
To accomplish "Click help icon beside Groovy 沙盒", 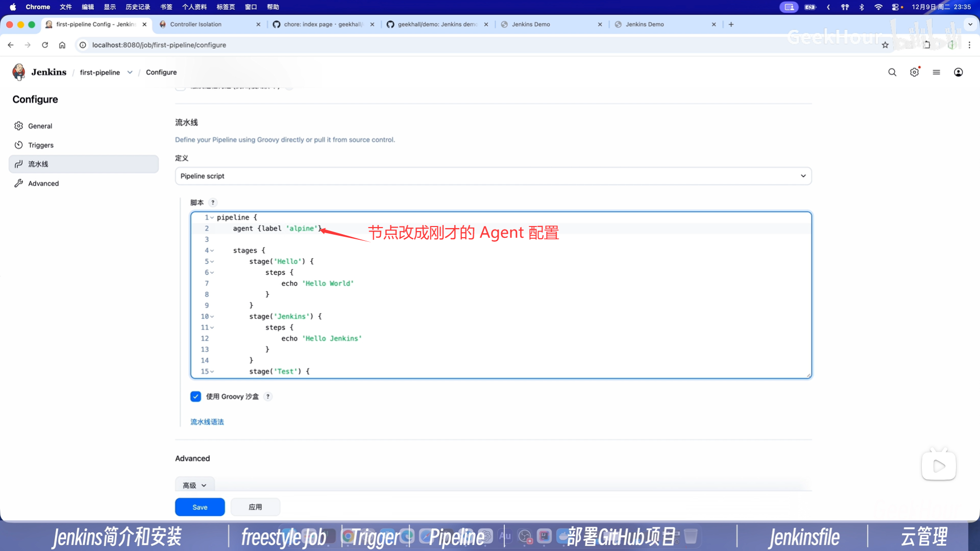I will click(268, 396).
